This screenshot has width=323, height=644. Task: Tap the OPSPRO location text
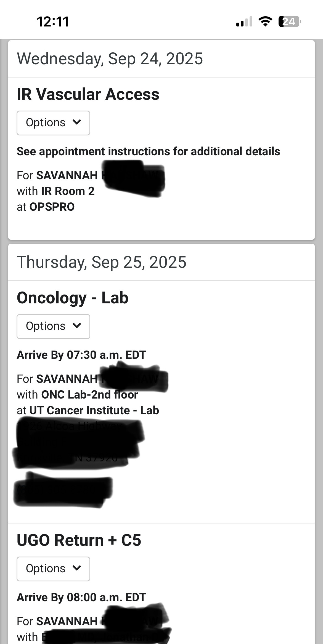52,207
